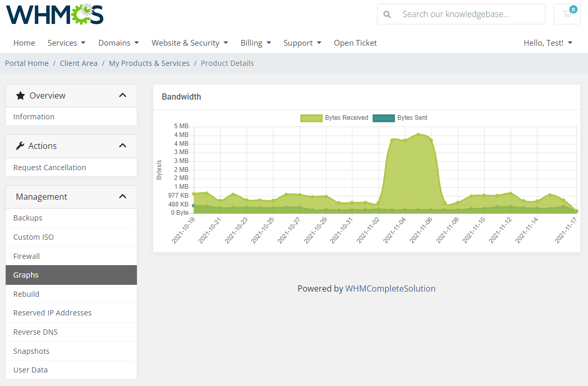Image resolution: width=588 pixels, height=386 pixels.
Task: Open the Services dropdown
Action: point(66,43)
